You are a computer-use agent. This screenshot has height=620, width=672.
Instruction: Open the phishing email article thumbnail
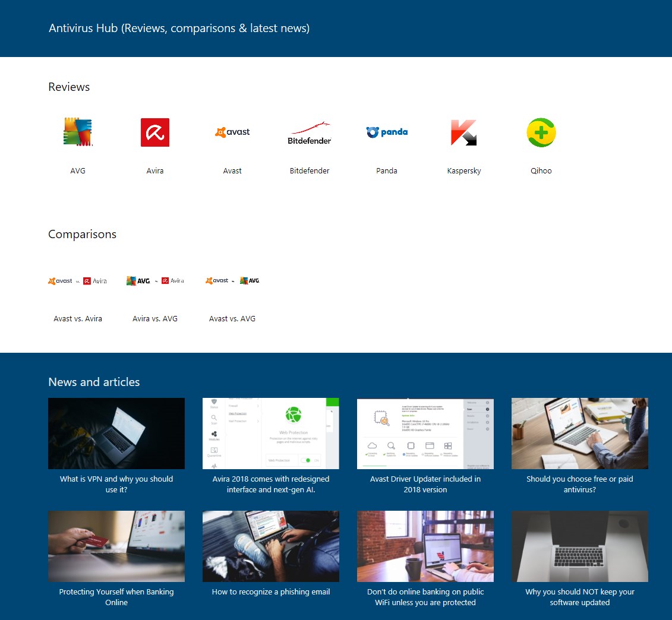271,546
